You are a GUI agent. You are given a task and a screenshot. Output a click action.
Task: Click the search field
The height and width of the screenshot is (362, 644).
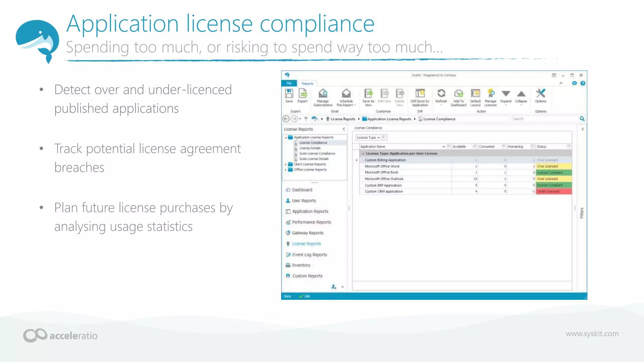point(545,119)
